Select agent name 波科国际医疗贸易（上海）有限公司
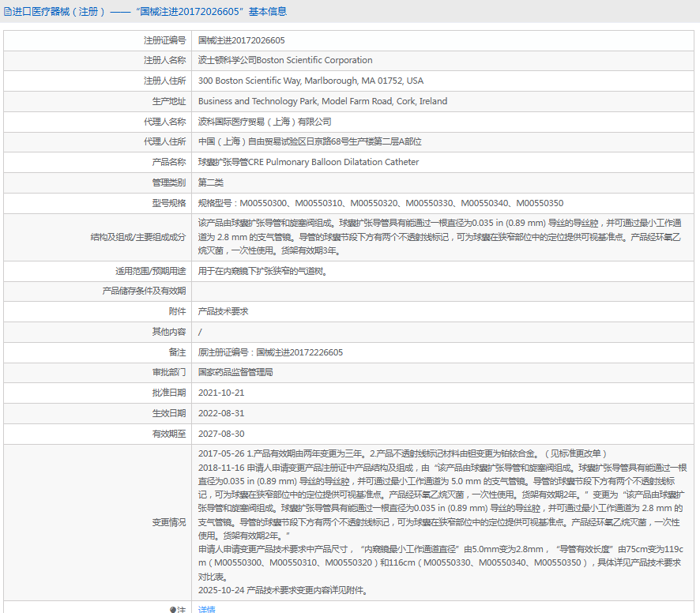 265,122
